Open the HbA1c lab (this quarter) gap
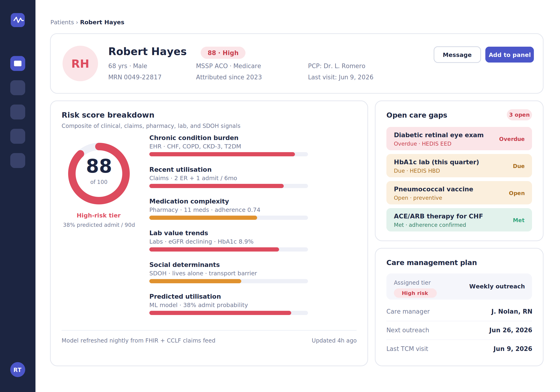 pyautogui.click(x=459, y=166)
